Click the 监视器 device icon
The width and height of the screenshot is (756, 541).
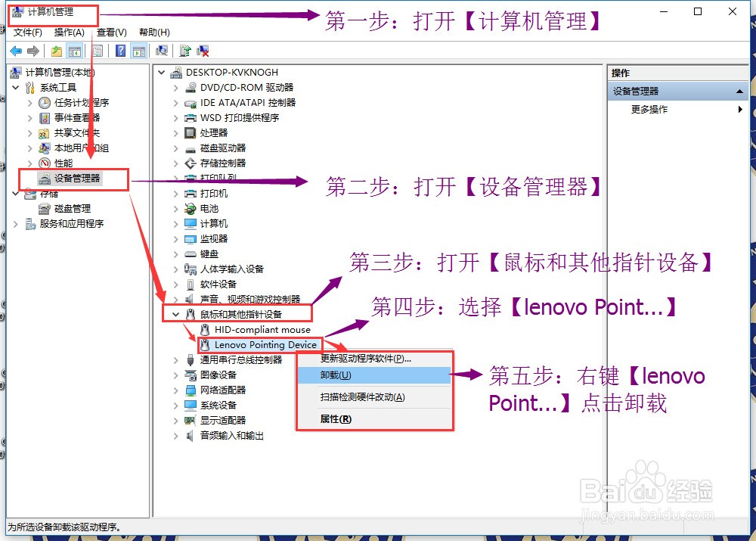coord(191,239)
